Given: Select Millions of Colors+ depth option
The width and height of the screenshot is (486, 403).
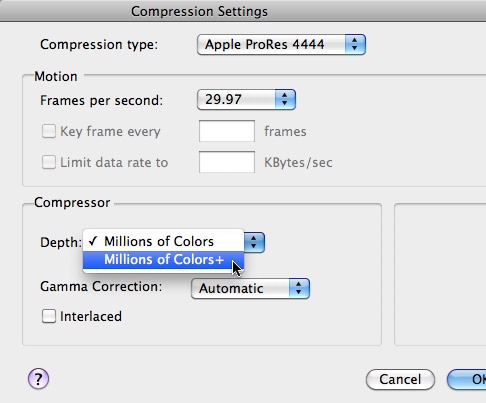Looking at the screenshot, I should [x=163, y=260].
